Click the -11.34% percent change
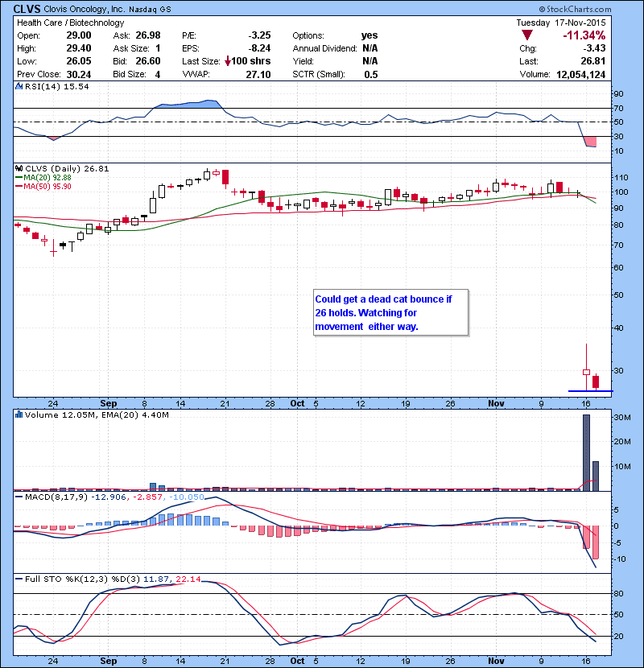The width and height of the screenshot is (644, 668). coord(584,35)
